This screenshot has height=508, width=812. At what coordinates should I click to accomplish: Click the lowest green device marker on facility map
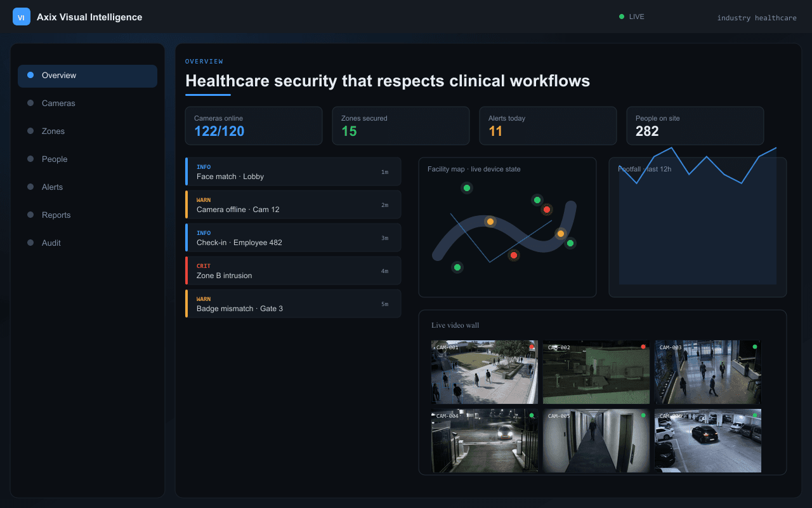tap(457, 267)
